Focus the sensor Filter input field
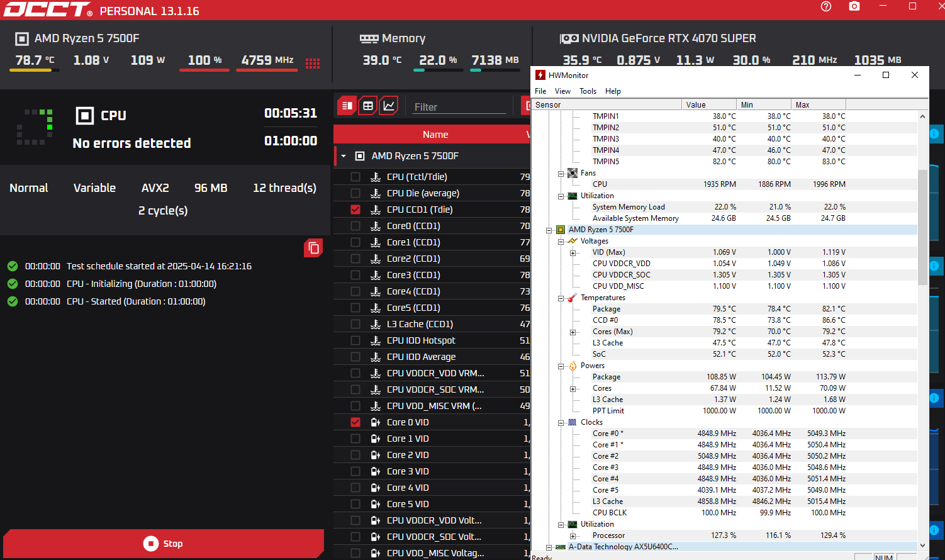Image resolution: width=945 pixels, height=560 pixels. point(459,107)
